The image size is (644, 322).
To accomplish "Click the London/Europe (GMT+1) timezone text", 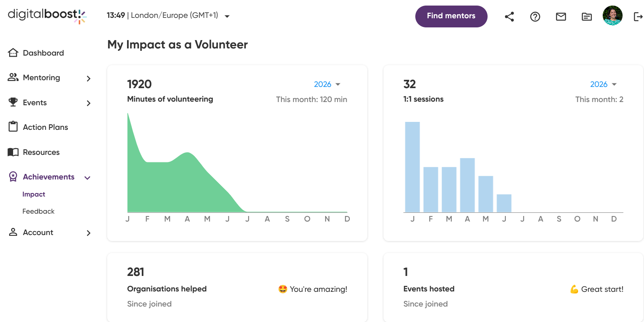I will point(174,15).
